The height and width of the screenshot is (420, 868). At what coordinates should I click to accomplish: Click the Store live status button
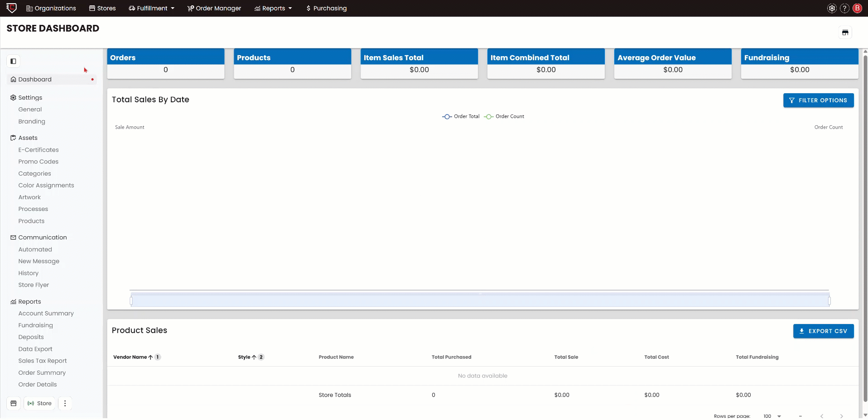tap(39, 403)
